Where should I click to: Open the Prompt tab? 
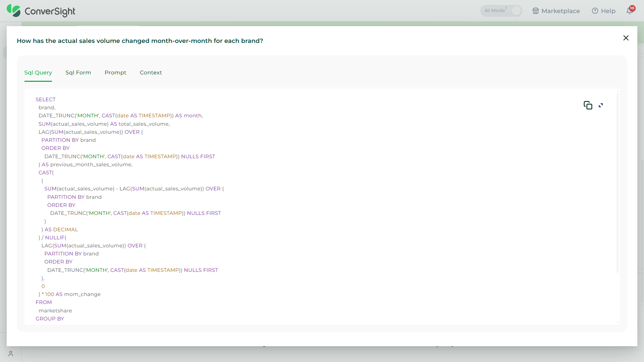pyautogui.click(x=115, y=73)
